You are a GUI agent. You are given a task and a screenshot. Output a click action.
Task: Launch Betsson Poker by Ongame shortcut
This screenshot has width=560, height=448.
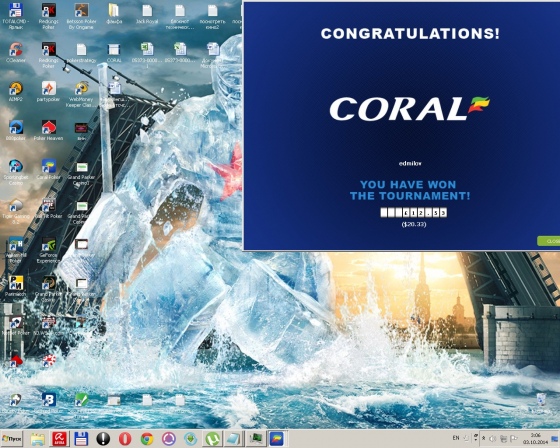coord(81,16)
